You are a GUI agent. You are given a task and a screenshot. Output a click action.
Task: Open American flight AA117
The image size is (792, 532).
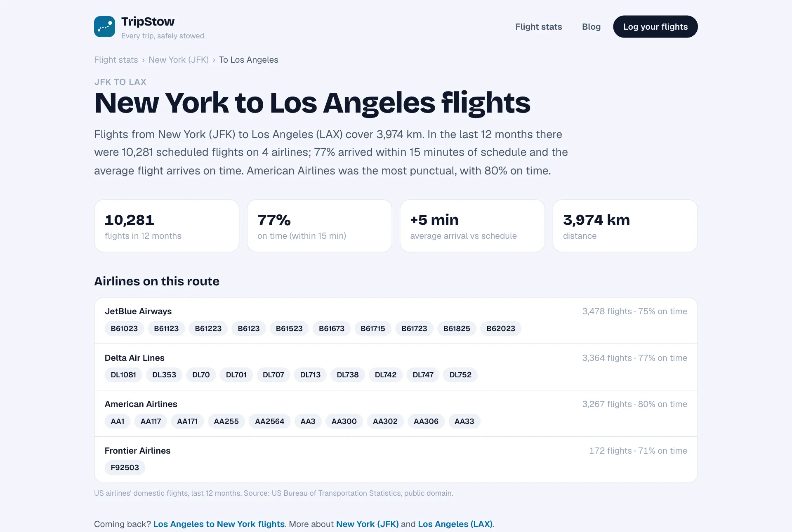(151, 421)
